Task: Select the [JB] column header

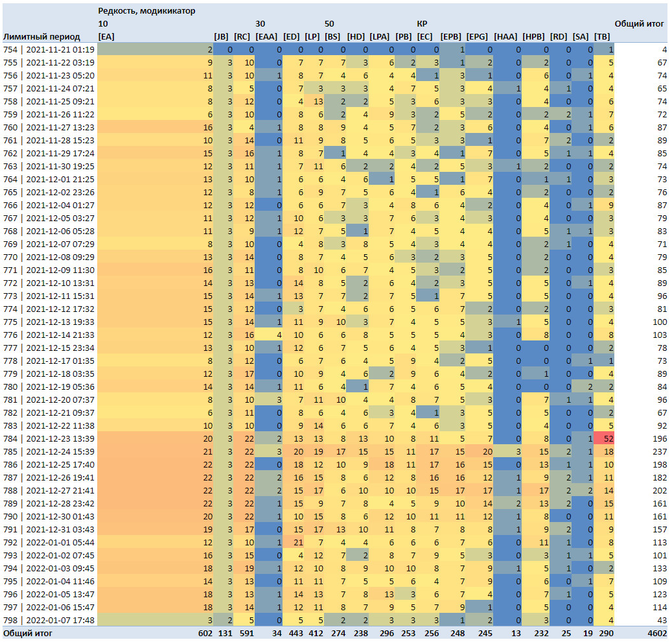Action: point(221,37)
